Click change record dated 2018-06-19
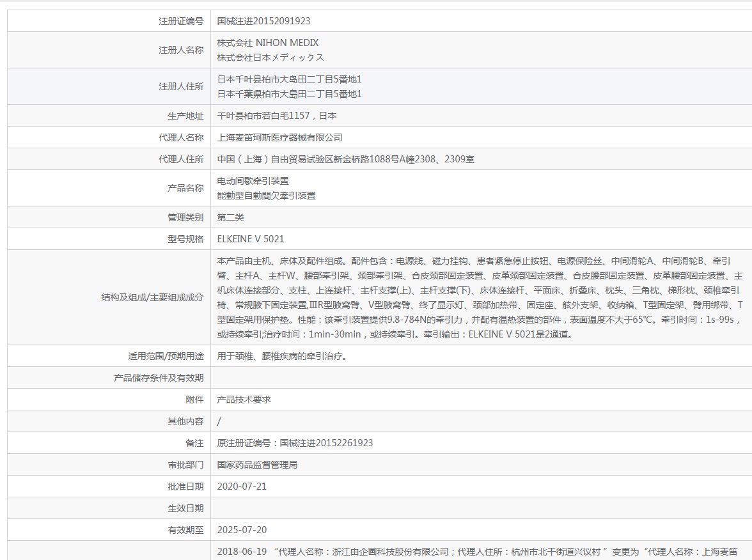 pos(477,552)
